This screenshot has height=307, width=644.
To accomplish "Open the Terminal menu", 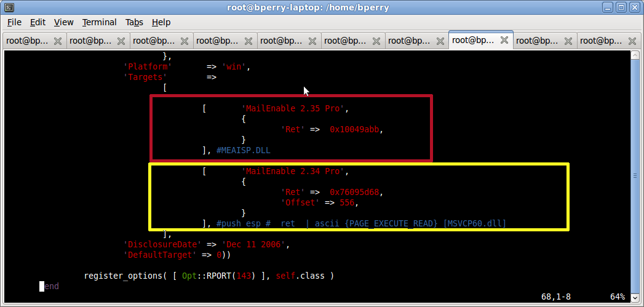I will point(100,22).
